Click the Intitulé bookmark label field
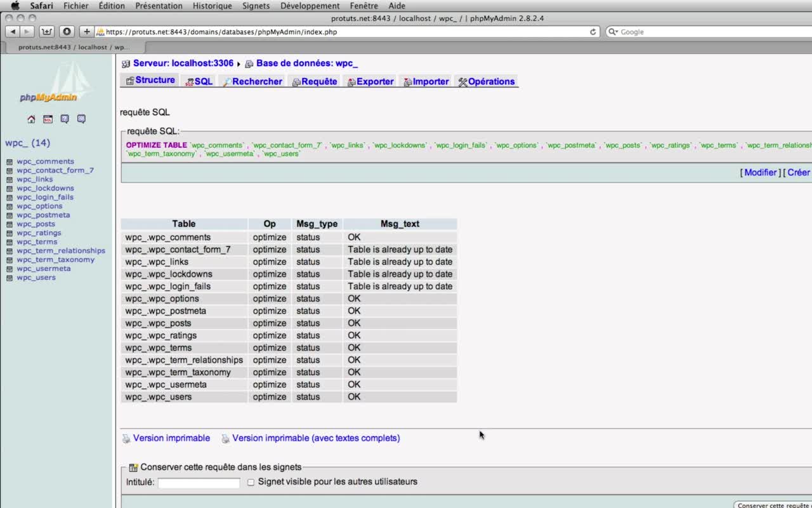 click(199, 483)
